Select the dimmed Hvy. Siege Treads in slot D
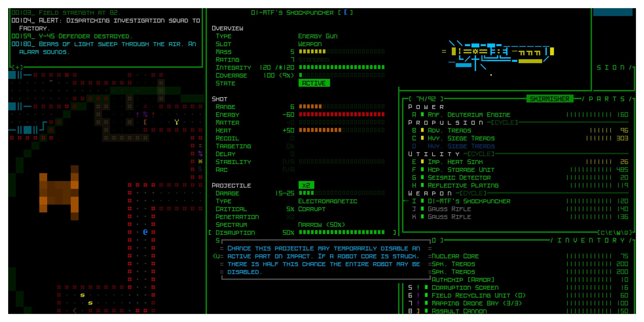Screen dimensions: 644x322 click(461, 146)
